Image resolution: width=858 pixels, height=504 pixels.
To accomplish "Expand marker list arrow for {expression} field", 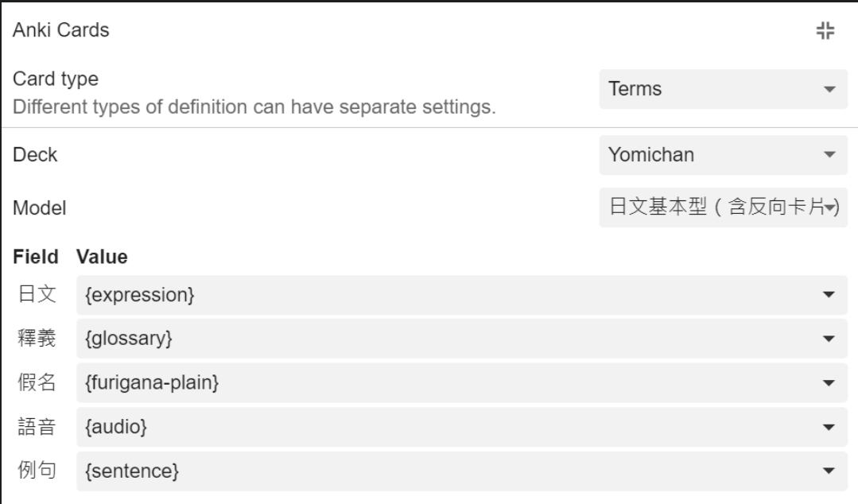I will pyautogui.click(x=829, y=296).
